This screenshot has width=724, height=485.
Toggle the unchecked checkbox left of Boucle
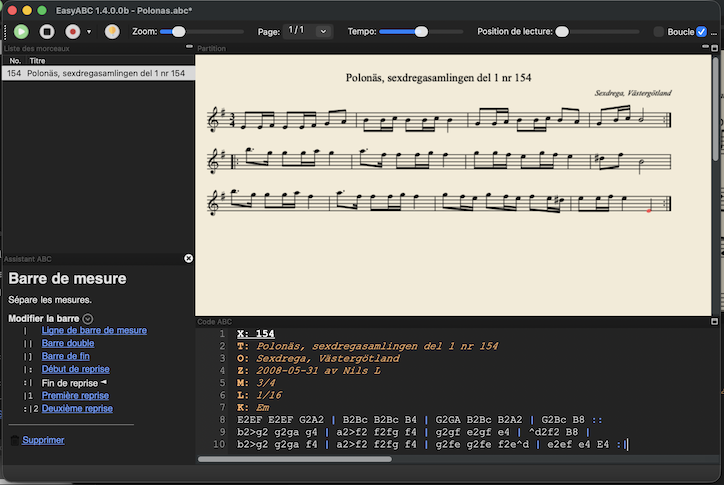pos(659,31)
